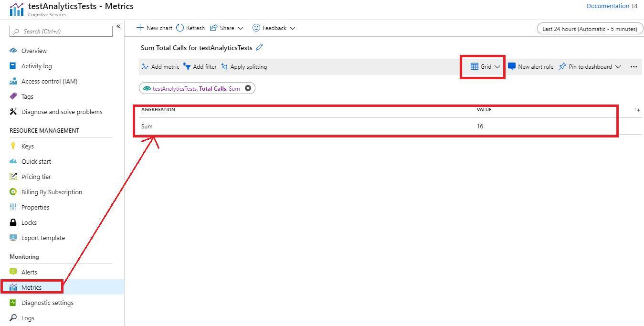Open the Grid chart type dropdown
The width and height of the screenshot is (644, 326).
tap(485, 67)
